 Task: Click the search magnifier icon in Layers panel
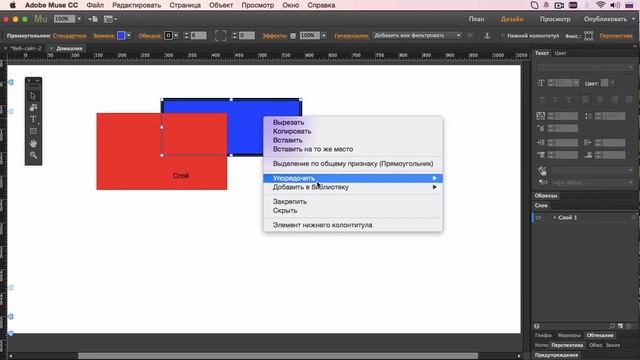(x=612, y=326)
